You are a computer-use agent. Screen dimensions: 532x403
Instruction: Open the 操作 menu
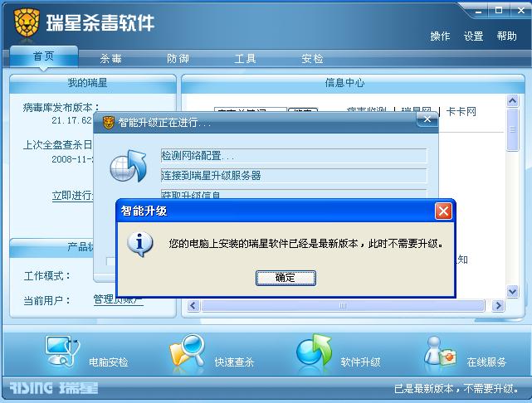[440, 36]
